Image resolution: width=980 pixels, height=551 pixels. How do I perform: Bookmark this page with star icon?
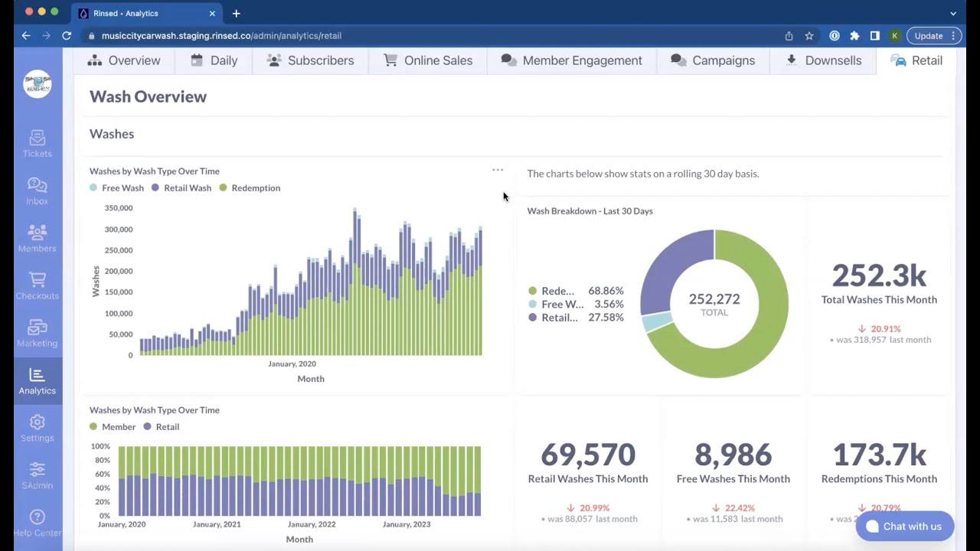tap(808, 35)
